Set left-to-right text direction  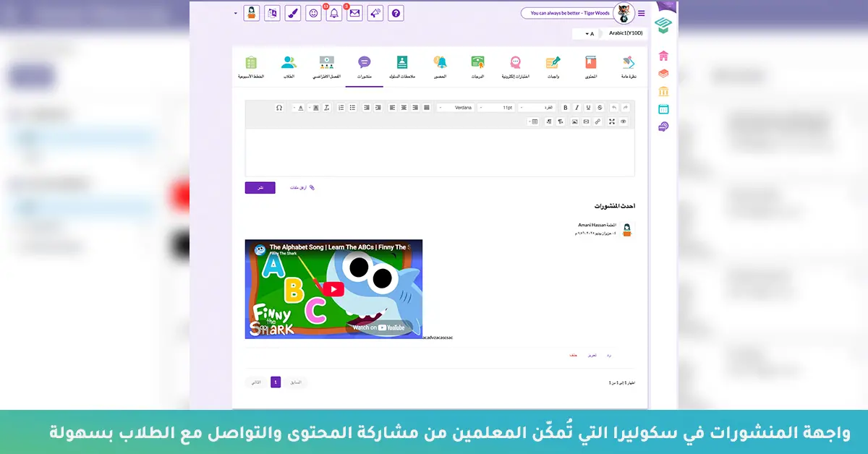(549, 121)
